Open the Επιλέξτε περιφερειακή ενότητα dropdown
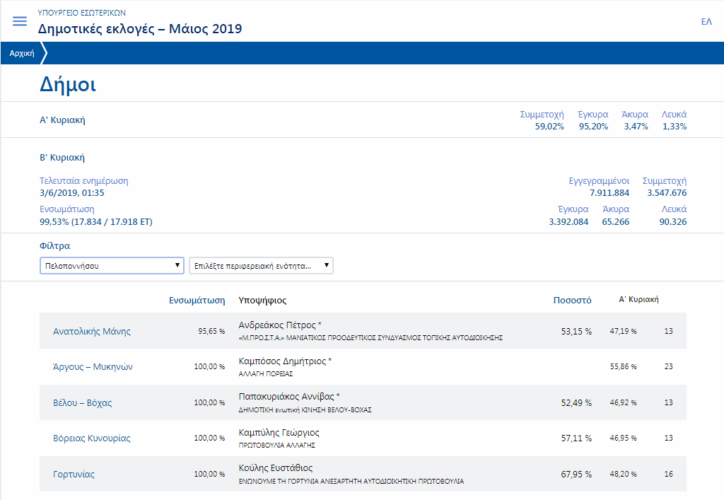The width and height of the screenshot is (724, 500). click(261, 265)
